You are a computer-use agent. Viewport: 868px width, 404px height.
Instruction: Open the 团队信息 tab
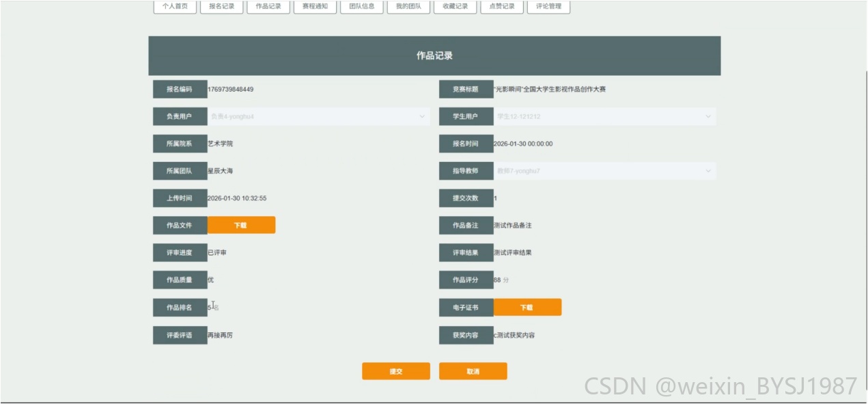coord(361,7)
